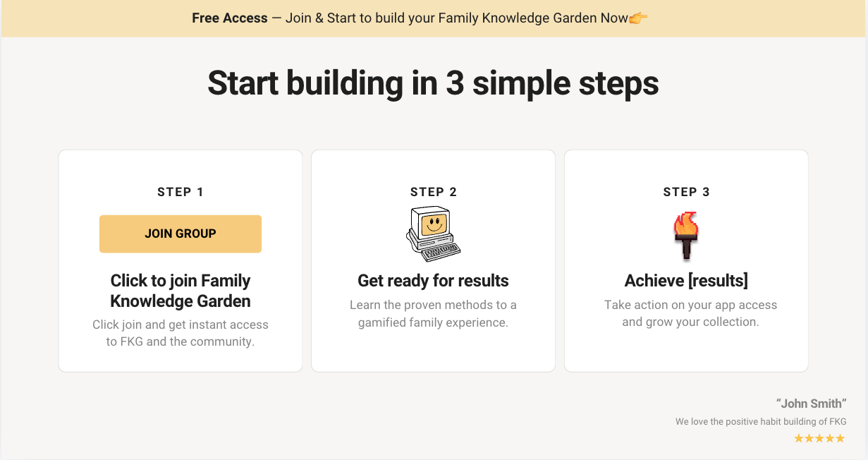868x460 pixels.
Task: Click the yellow top announcement banner background
Action: [x=762, y=18]
